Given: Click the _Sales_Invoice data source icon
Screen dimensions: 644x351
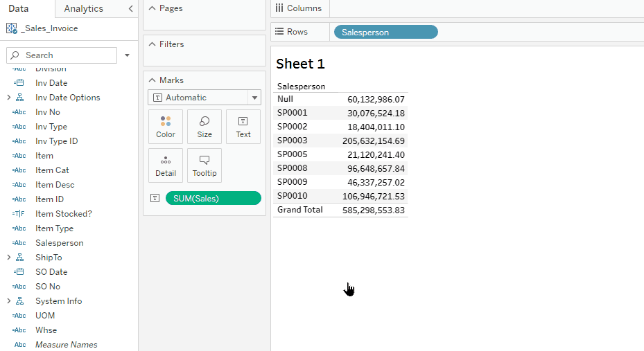Looking at the screenshot, I should click(11, 28).
